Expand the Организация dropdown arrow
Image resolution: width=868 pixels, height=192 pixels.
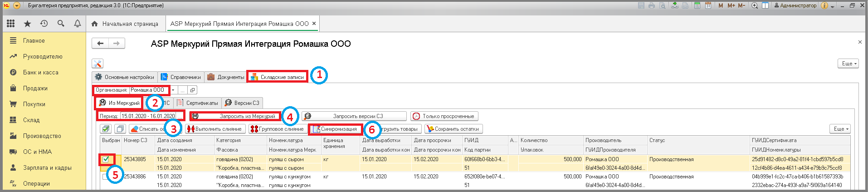173,90
